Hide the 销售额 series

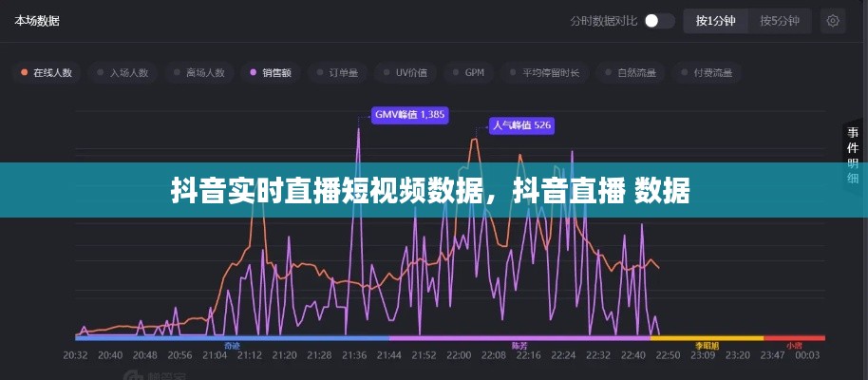272,72
